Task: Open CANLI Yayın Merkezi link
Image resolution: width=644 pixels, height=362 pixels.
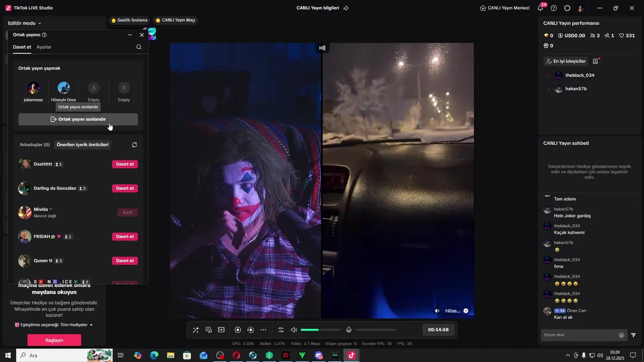Action: [505, 8]
